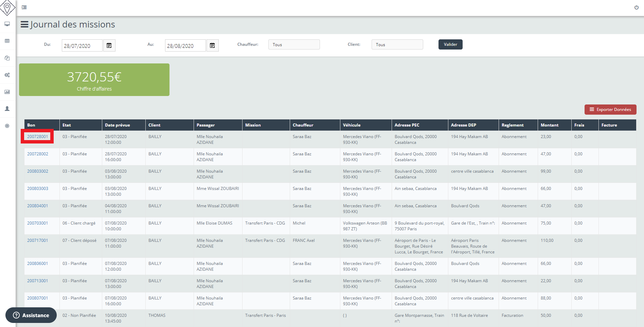Click the power logout icon

(636, 7)
